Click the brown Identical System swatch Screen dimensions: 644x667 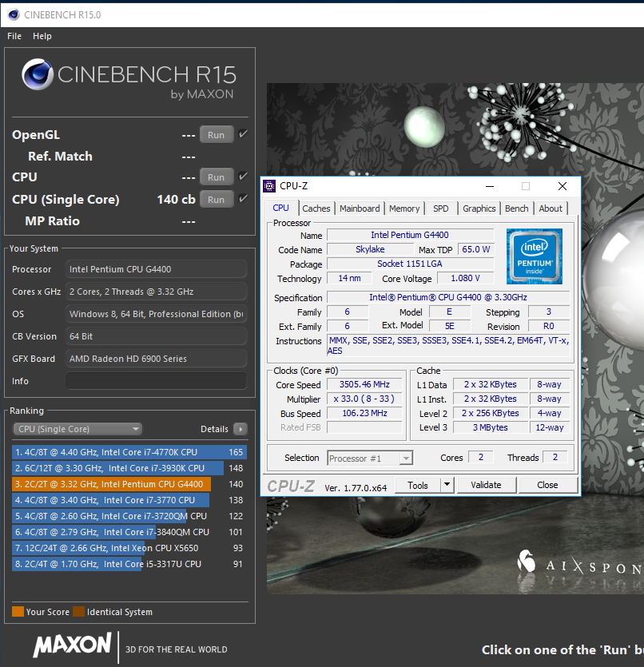(x=78, y=612)
